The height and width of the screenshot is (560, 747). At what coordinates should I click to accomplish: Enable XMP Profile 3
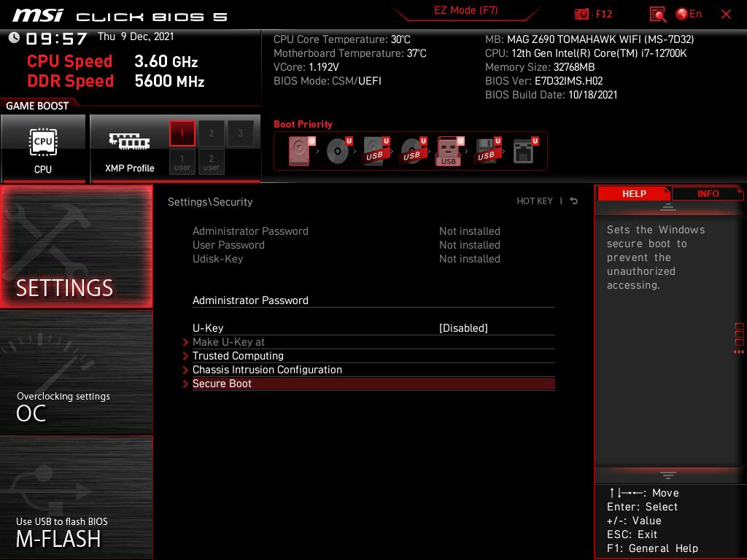click(240, 133)
